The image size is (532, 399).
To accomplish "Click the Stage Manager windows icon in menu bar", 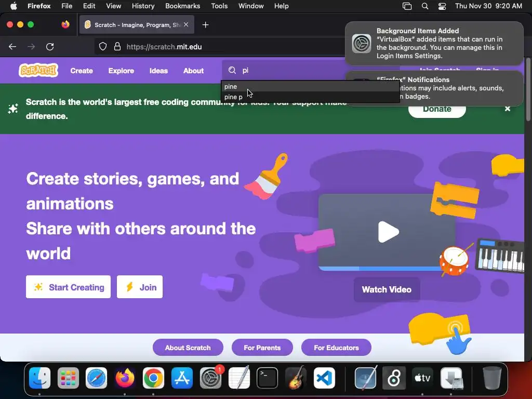I will click(407, 6).
